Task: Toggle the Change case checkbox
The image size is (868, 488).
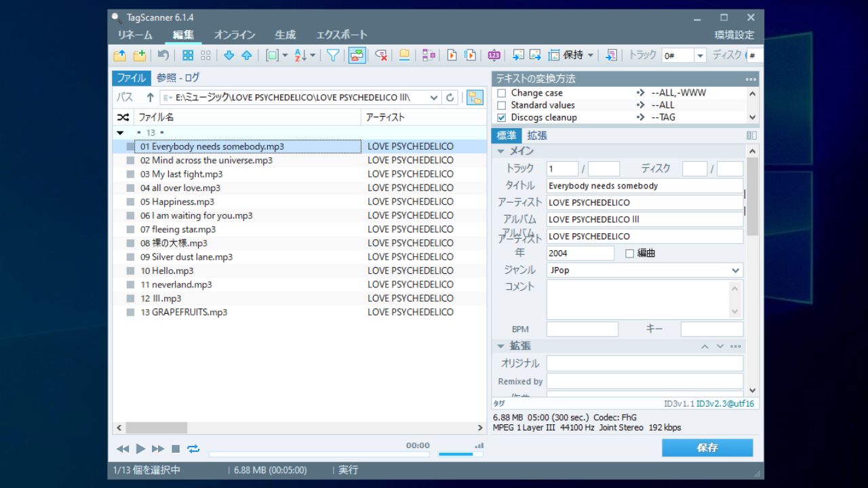Action: (x=502, y=93)
